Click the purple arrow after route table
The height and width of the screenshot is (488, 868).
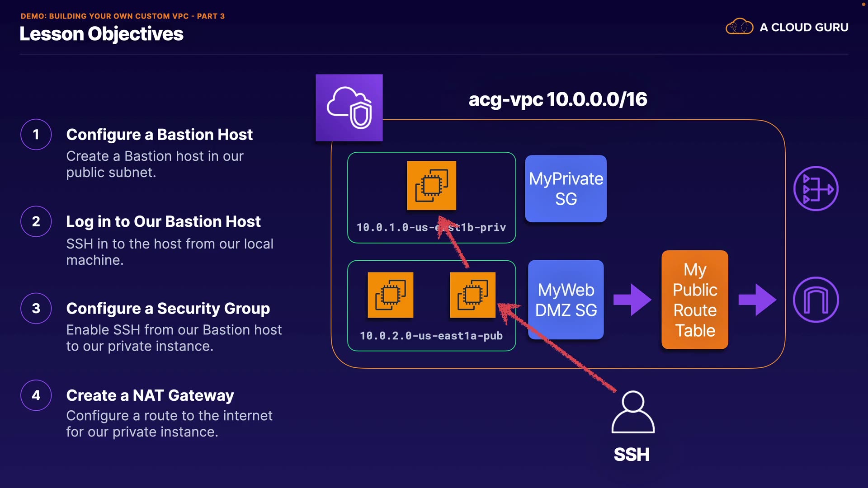click(757, 300)
